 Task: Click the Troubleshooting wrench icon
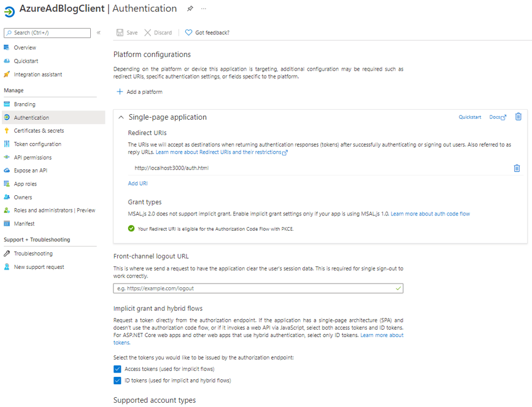pyautogui.click(x=7, y=254)
